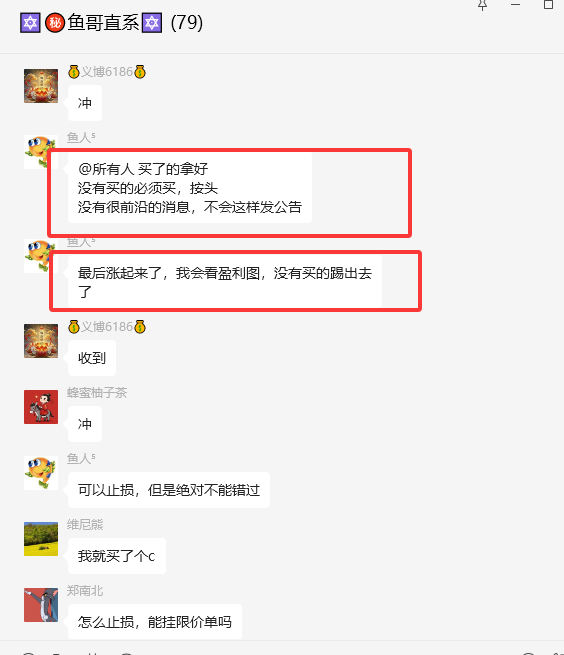Click the pin chat icon in title bar
Image resolution: width=564 pixels, height=655 pixels.
(483, 5)
